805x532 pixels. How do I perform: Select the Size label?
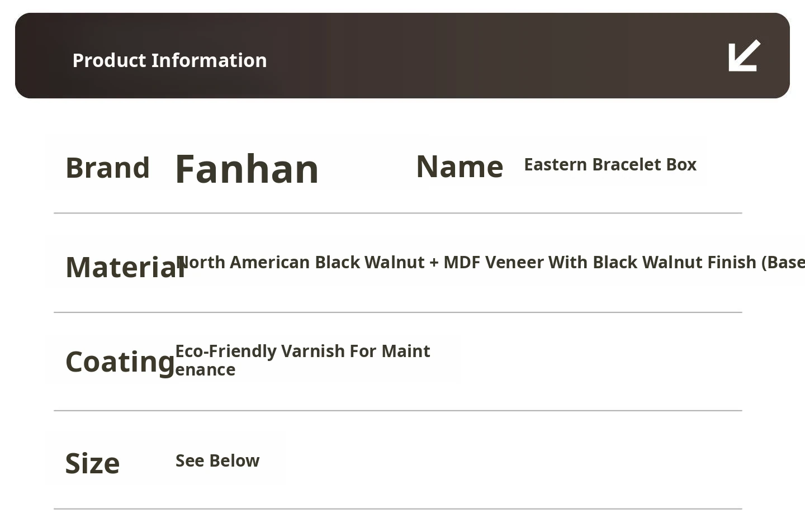click(92, 463)
